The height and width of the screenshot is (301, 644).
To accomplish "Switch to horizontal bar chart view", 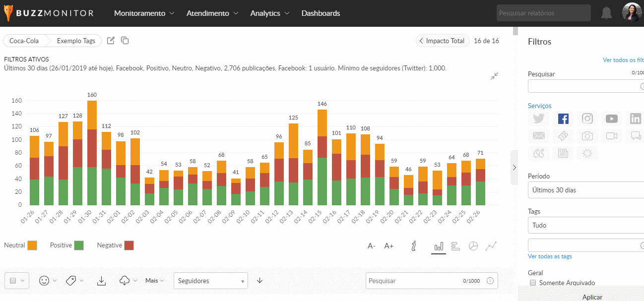I will 456,246.
